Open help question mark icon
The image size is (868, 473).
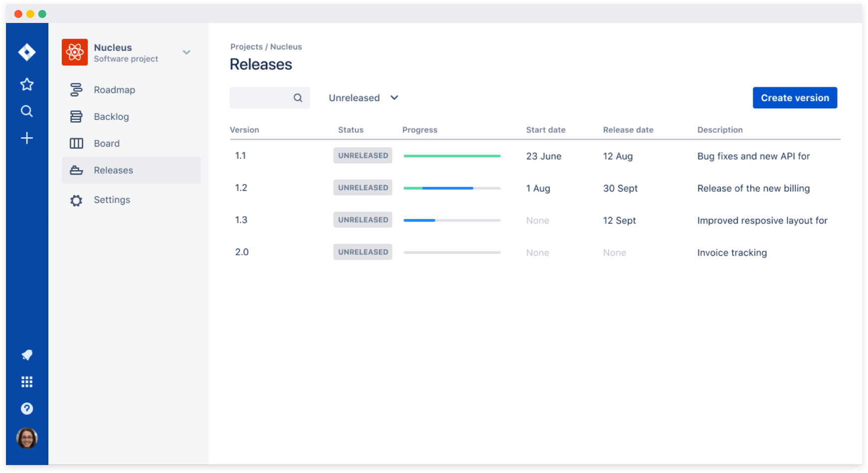tap(27, 409)
